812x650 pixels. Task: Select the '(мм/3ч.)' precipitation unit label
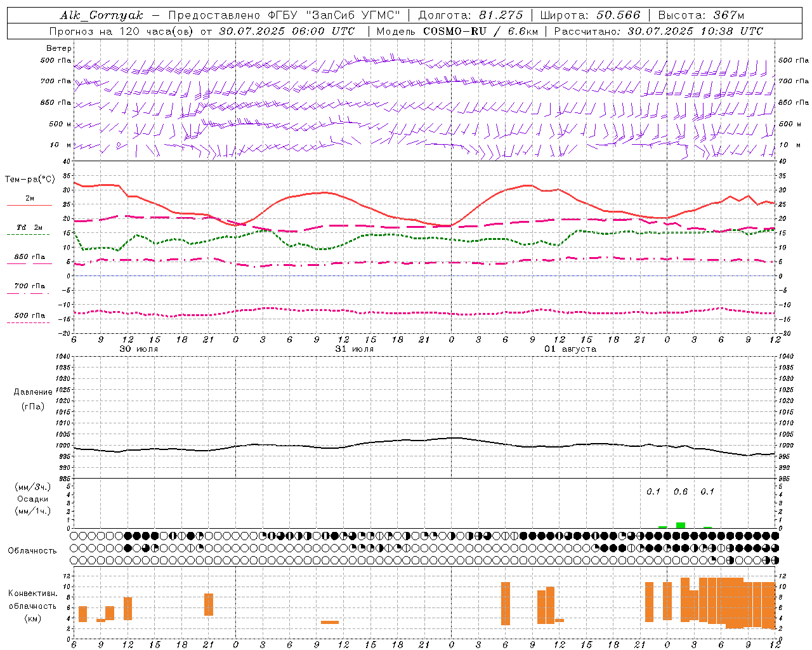click(x=33, y=487)
